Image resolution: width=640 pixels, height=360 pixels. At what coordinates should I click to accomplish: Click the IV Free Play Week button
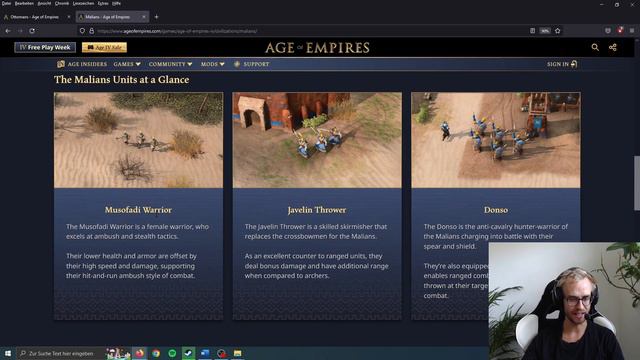(45, 47)
